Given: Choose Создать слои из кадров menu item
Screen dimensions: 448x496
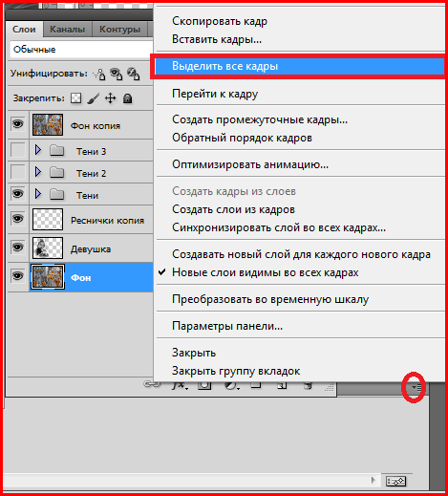Looking at the screenshot, I should (x=233, y=209).
